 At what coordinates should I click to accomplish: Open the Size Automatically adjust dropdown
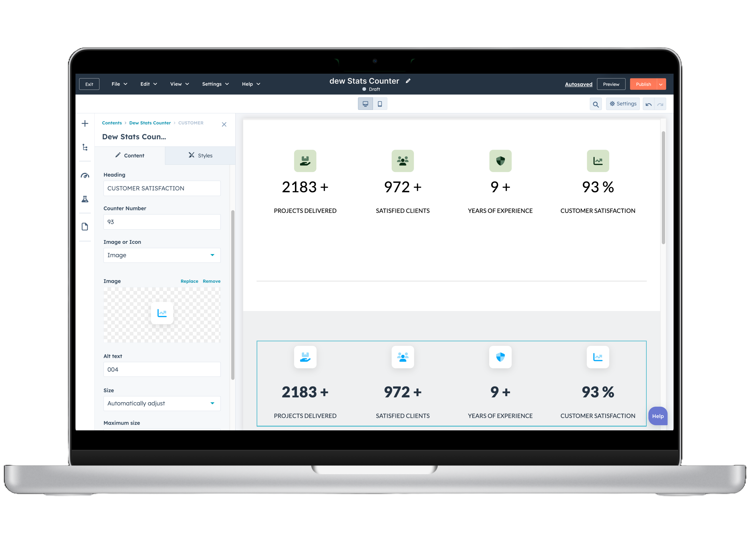coord(162,403)
